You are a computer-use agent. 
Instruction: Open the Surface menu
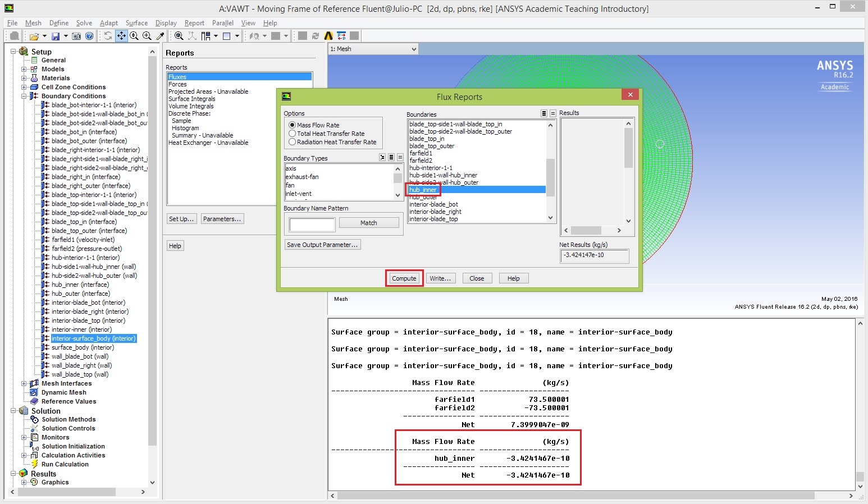(x=136, y=23)
